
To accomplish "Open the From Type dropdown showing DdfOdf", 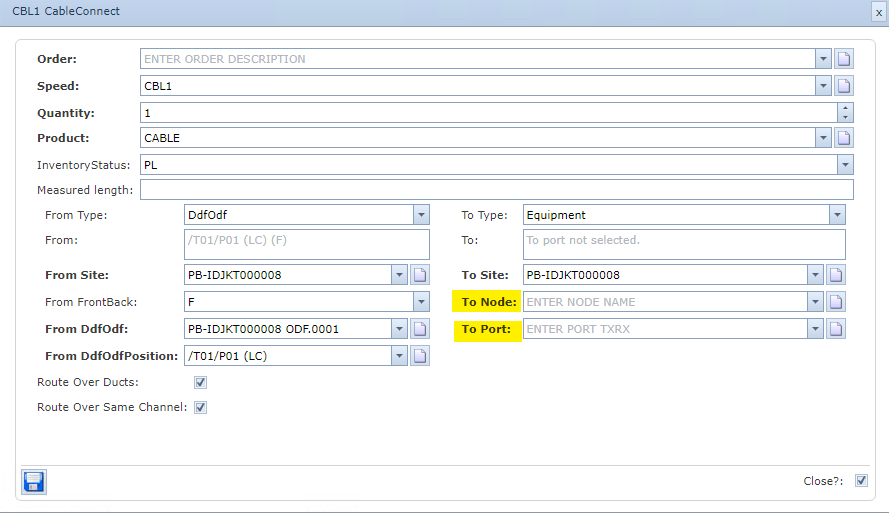I will click(x=421, y=215).
